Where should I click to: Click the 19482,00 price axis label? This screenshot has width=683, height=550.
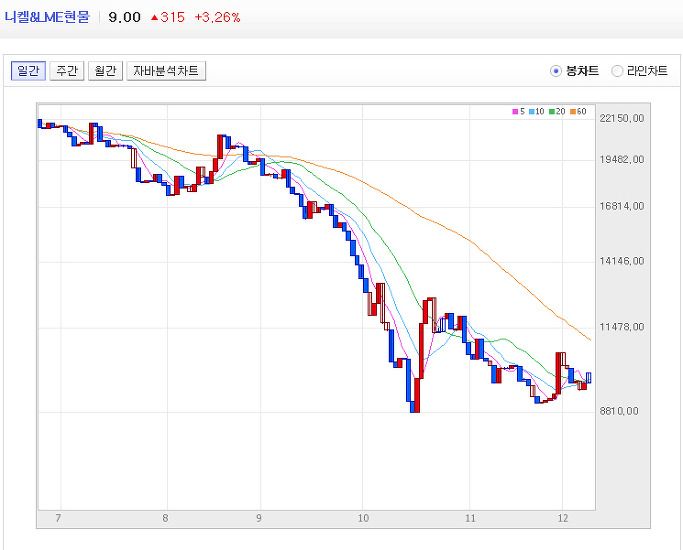(x=622, y=159)
